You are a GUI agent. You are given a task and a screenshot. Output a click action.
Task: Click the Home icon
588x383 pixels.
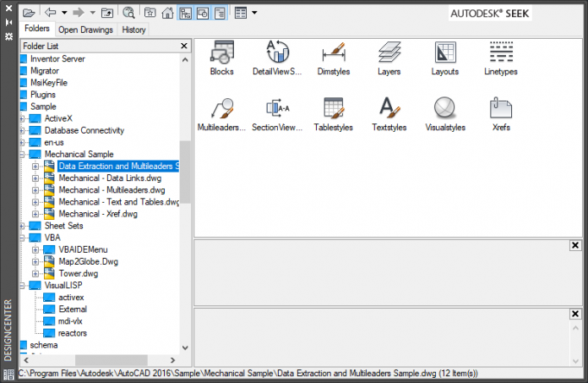[x=167, y=14]
